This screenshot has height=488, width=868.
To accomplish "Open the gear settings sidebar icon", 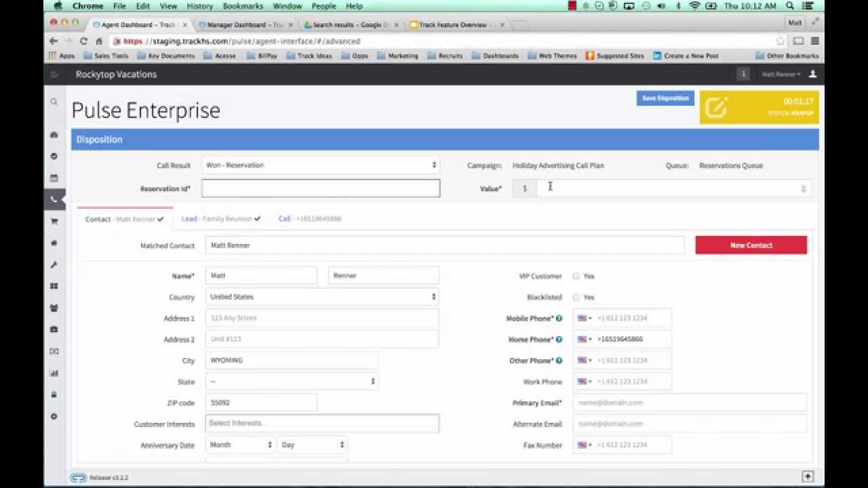I will pyautogui.click(x=54, y=416).
